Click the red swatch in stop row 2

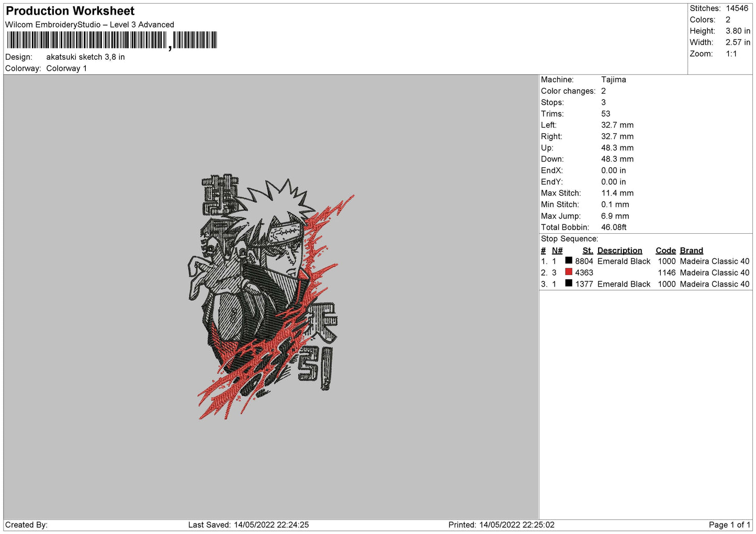pyautogui.click(x=569, y=272)
